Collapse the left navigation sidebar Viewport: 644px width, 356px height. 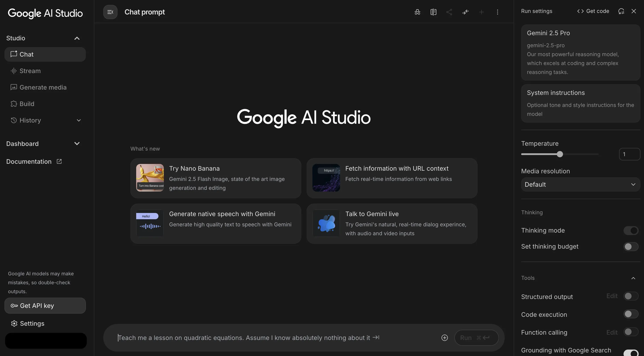(x=110, y=12)
